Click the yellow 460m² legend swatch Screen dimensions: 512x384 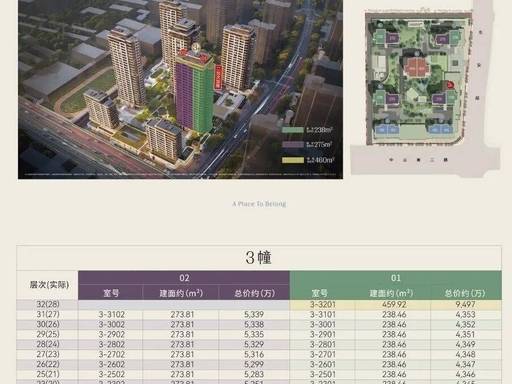click(293, 160)
